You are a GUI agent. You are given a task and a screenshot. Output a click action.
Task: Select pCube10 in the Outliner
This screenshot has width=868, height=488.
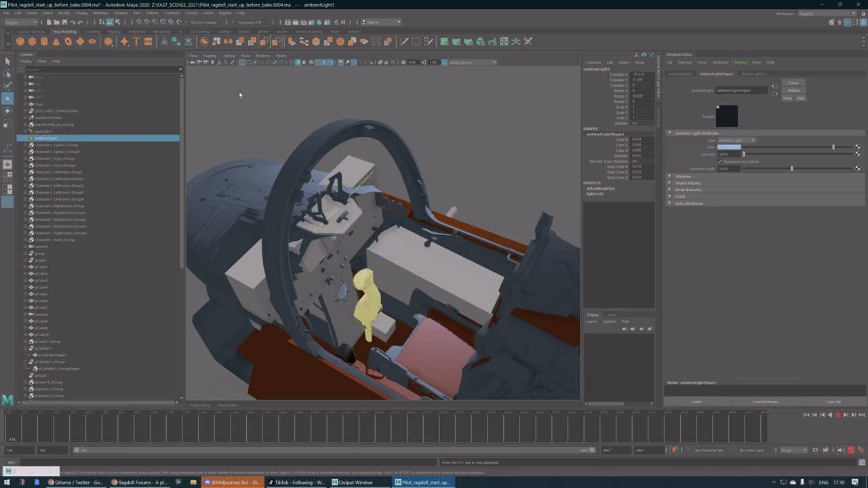point(42,335)
